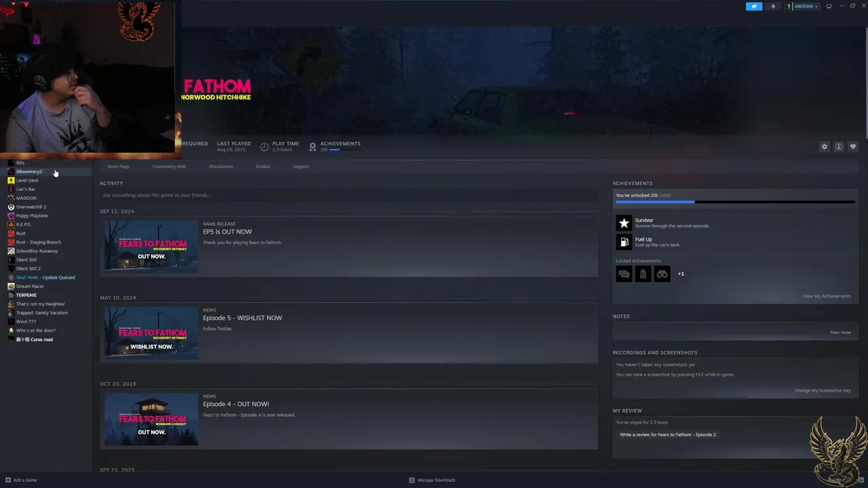Click the R.E.P.O. game icon

click(11, 224)
